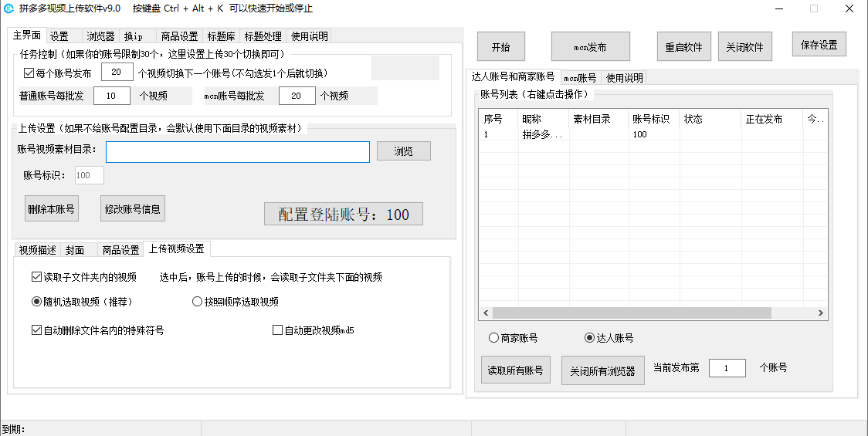Toggle 自动删除文件名内的特殊符号 checkbox
Screen dimensions: 868x436
(36, 330)
